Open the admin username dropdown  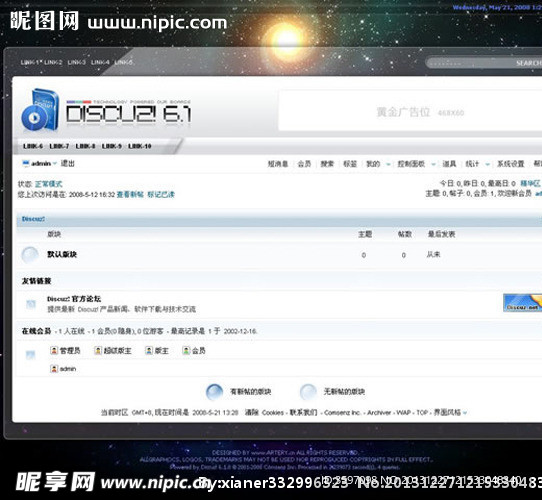point(55,164)
